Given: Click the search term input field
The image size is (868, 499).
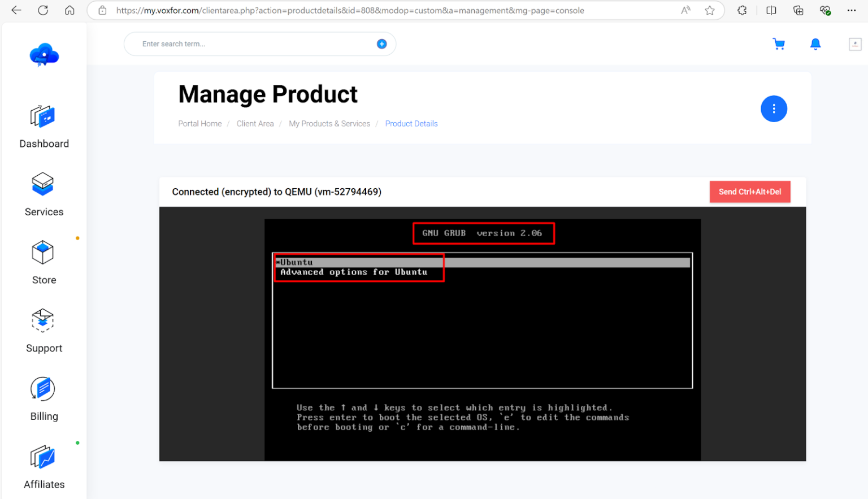Looking at the screenshot, I should 237,44.
